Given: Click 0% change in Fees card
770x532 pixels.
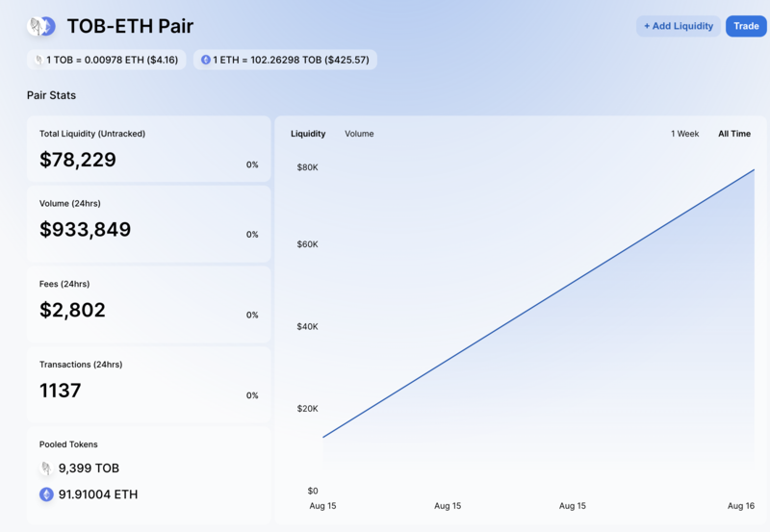Looking at the screenshot, I should coord(252,316).
